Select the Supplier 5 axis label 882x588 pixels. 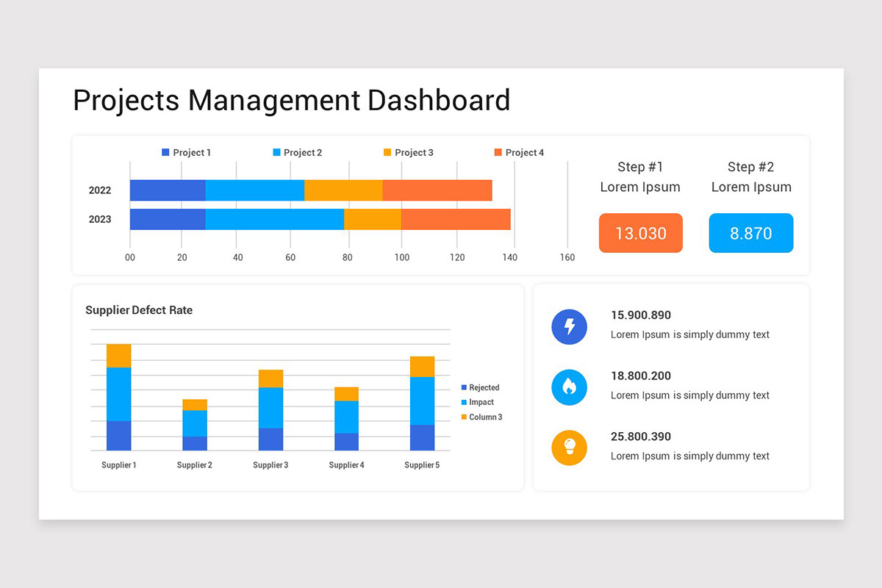(422, 465)
